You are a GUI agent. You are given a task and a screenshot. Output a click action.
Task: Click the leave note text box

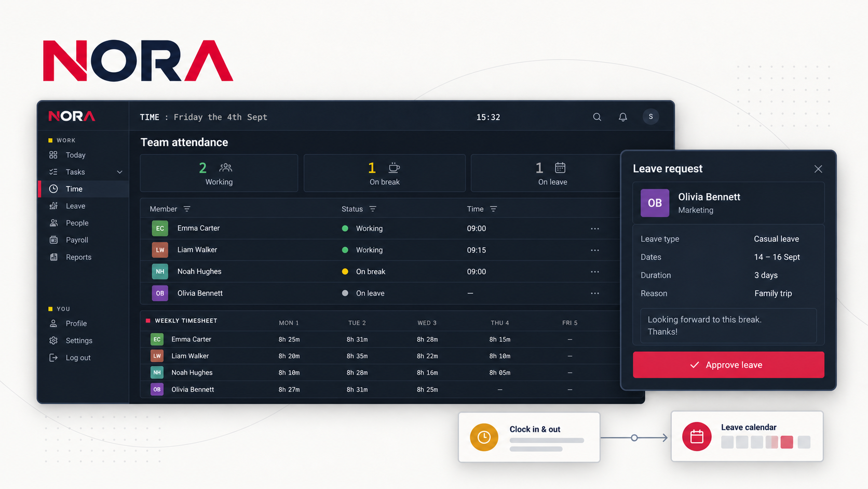click(728, 326)
